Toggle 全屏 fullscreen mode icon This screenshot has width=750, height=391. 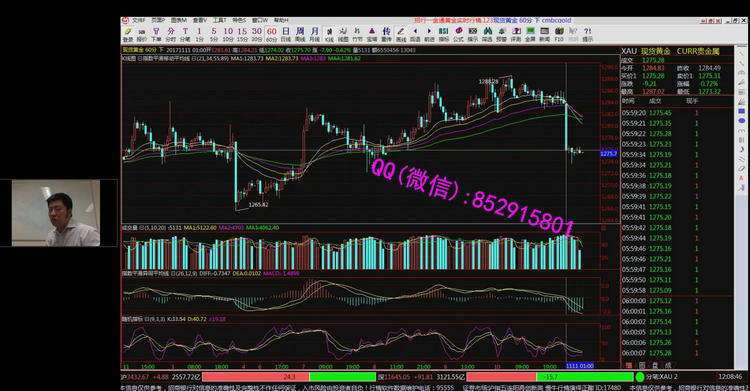[x=530, y=34]
